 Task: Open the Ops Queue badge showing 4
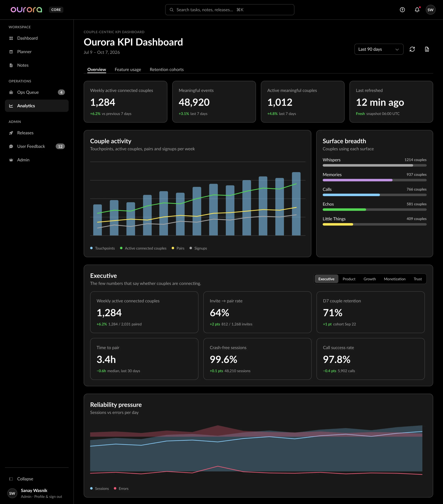point(61,92)
